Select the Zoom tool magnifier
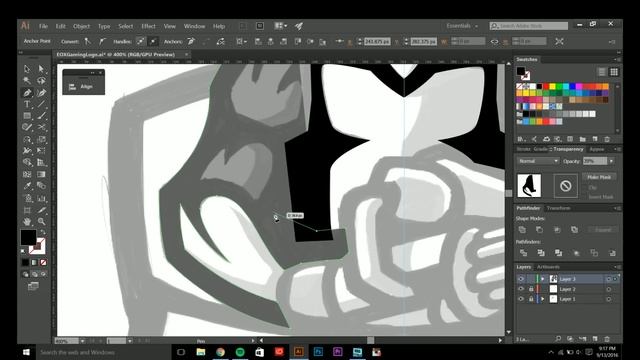The height and width of the screenshot is (360, 640). pos(41,222)
